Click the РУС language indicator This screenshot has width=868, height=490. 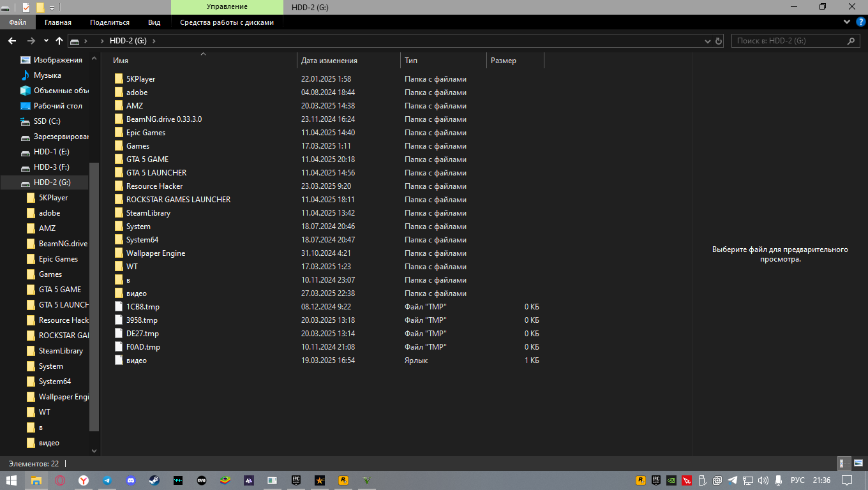coord(798,480)
